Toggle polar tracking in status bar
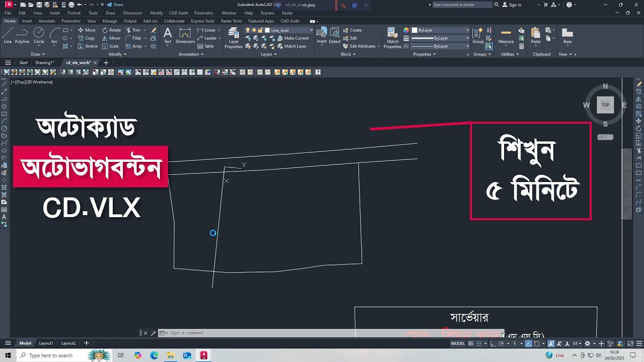 pyautogui.click(x=501, y=343)
